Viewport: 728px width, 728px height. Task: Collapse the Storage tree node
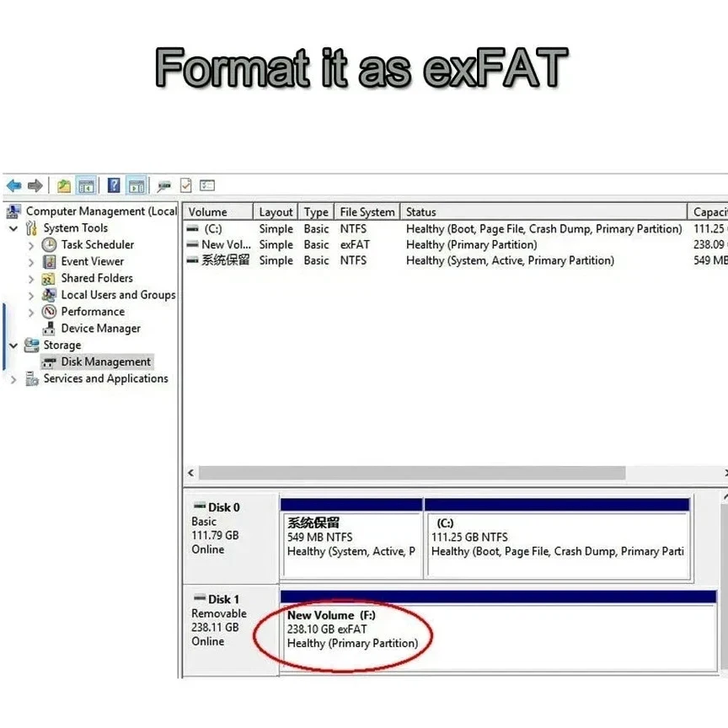13,345
